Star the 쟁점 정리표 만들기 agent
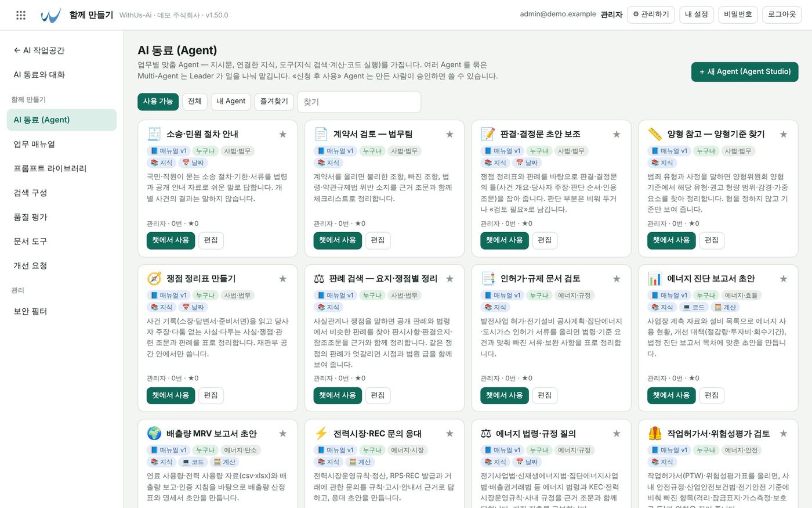Image resolution: width=812 pixels, height=508 pixels. (x=283, y=279)
